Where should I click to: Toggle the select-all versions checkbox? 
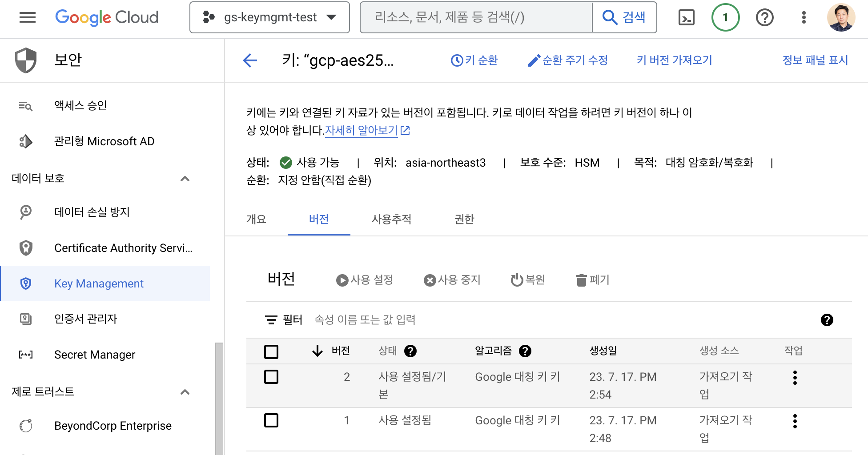pyautogui.click(x=271, y=351)
